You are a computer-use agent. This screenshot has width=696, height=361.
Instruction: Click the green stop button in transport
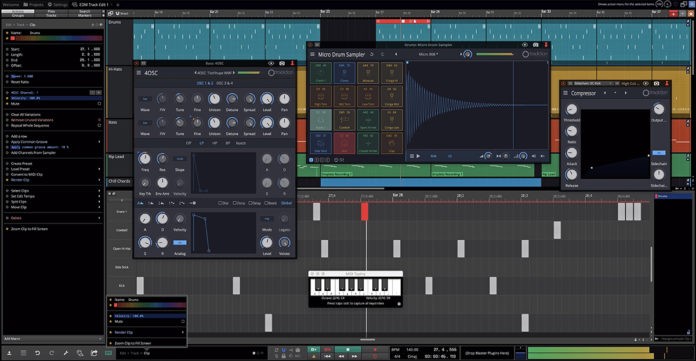pyautogui.click(x=348, y=350)
